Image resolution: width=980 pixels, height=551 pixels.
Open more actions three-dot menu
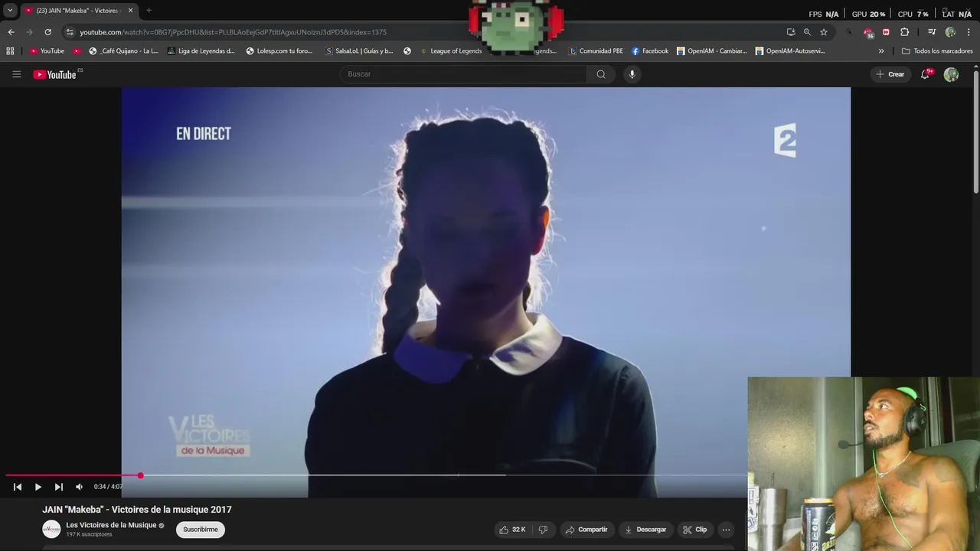(726, 530)
